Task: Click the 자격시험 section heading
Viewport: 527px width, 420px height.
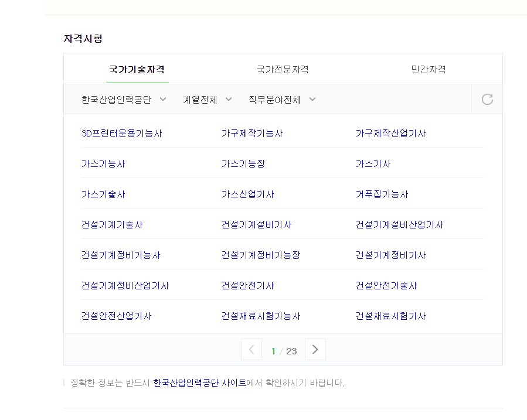Action: 83,39
